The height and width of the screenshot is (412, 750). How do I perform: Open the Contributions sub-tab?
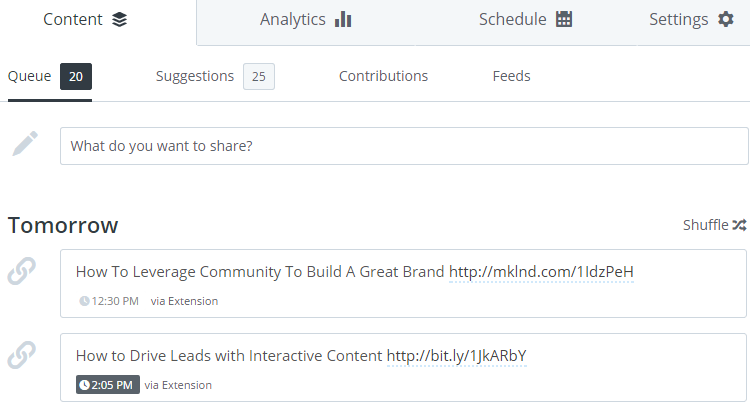(383, 76)
